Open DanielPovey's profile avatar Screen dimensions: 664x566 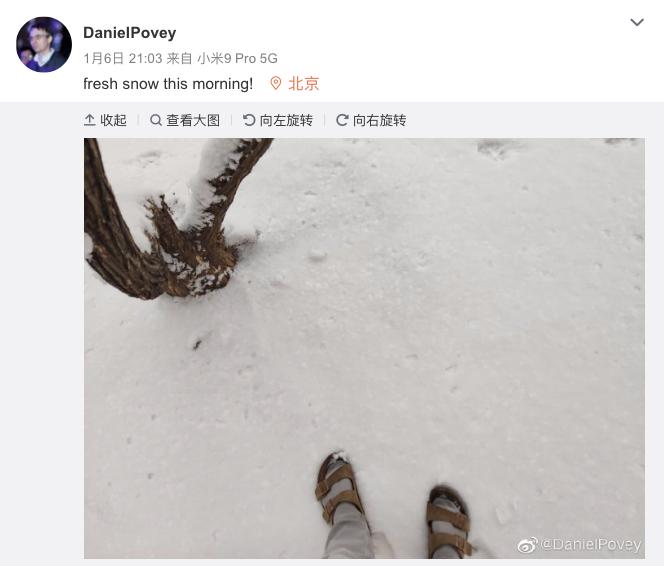[44, 44]
